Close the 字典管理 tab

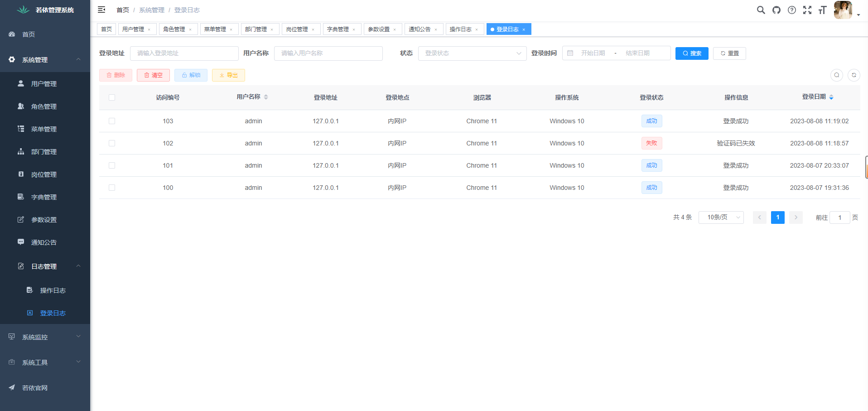[x=354, y=29]
